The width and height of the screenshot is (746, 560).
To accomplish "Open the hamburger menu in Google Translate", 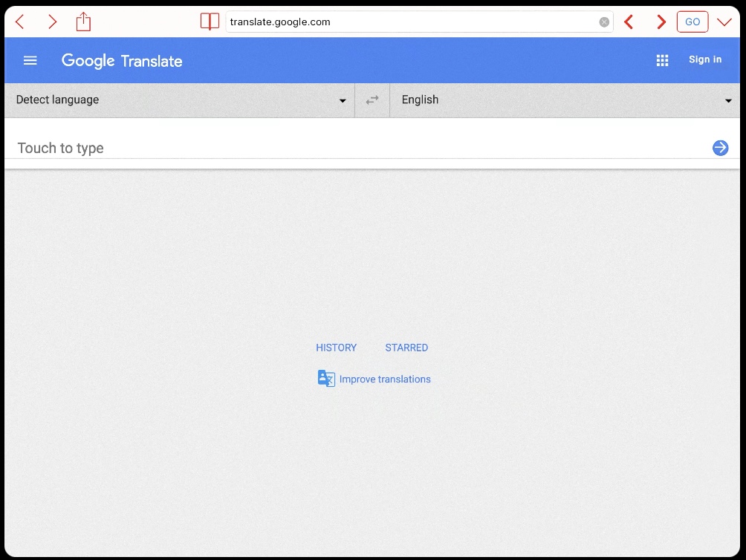I will pyautogui.click(x=30, y=60).
